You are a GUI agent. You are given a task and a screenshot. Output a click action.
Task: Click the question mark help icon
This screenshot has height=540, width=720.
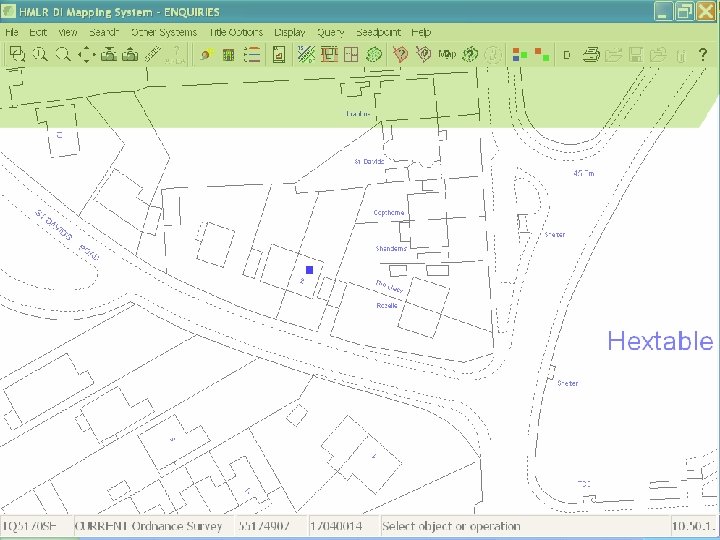click(x=702, y=54)
